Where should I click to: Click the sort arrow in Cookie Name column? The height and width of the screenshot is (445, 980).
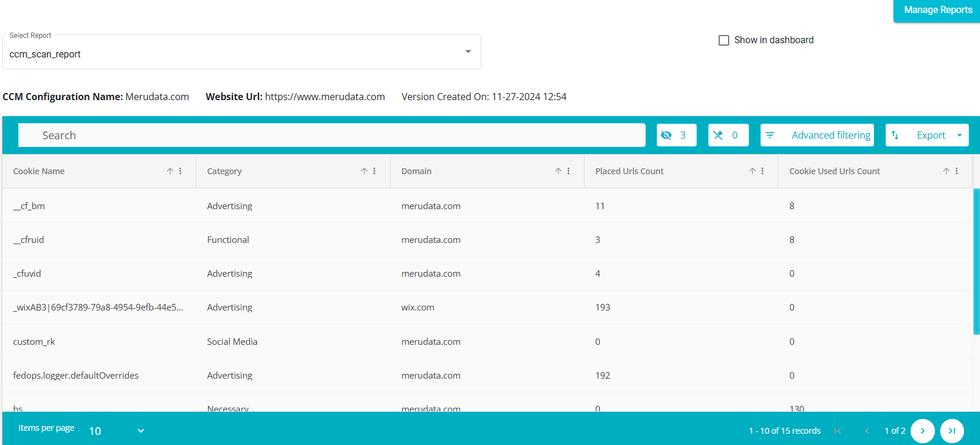tap(170, 171)
